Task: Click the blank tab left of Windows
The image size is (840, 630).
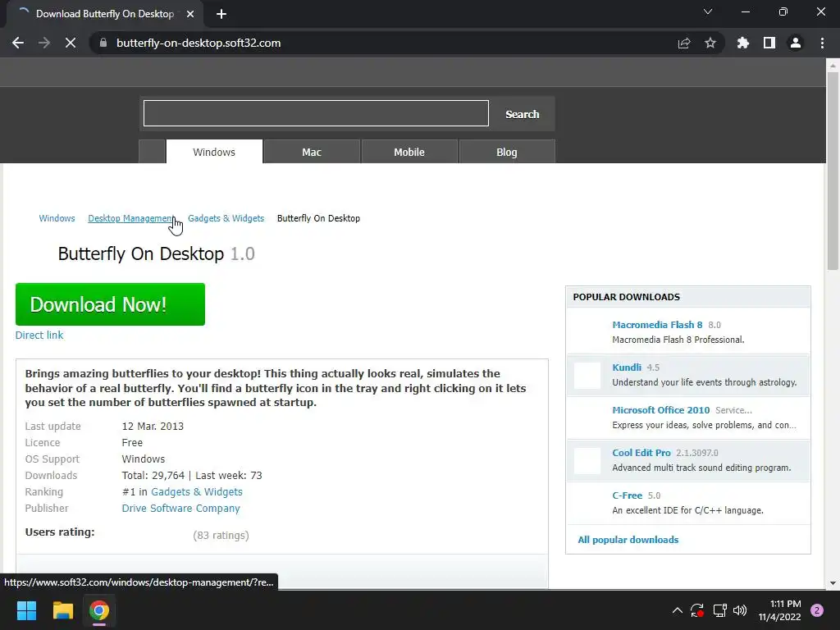Action: point(152,152)
